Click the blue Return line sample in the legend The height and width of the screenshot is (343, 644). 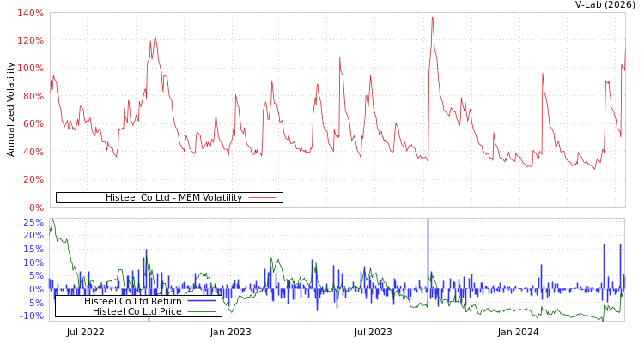[201, 301]
